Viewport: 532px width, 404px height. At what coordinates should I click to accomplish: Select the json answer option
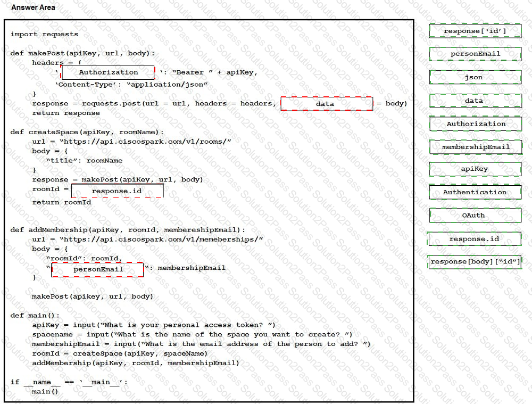point(475,77)
